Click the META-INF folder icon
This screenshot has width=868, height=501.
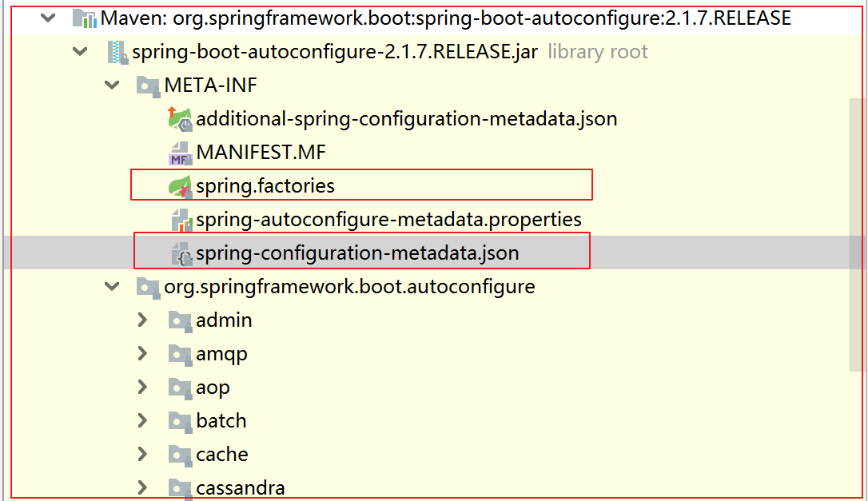[x=148, y=85]
